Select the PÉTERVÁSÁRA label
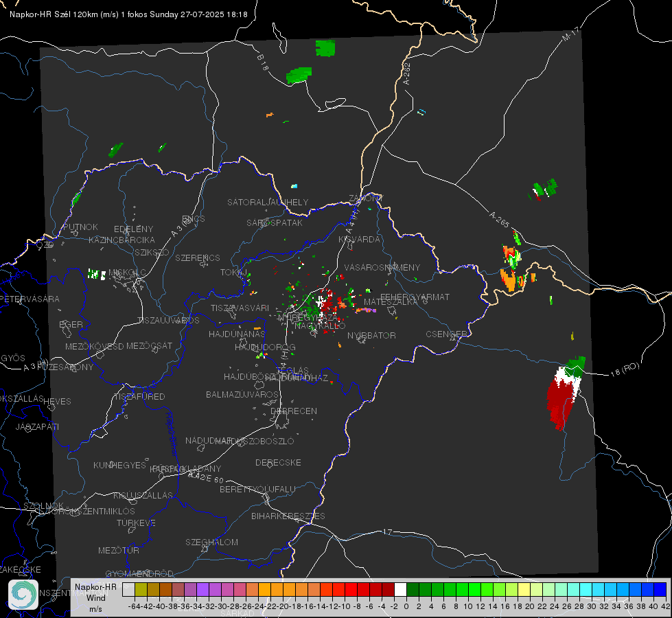Image resolution: width=672 pixels, height=618 pixels. 30,299
